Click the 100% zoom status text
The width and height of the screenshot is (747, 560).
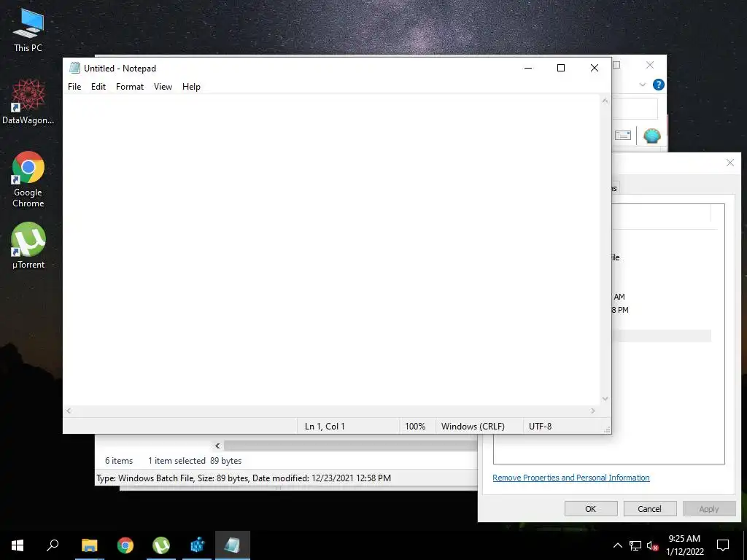(415, 426)
